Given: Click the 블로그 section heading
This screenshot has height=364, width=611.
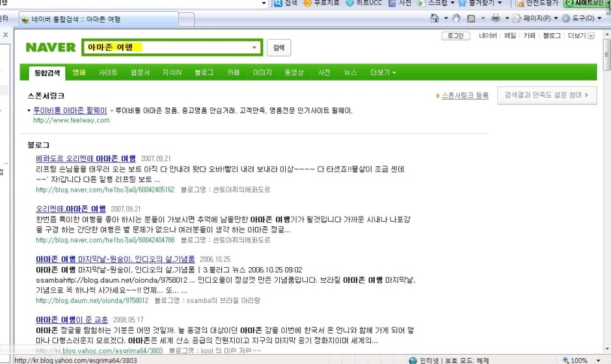Looking at the screenshot, I should coord(38,145).
